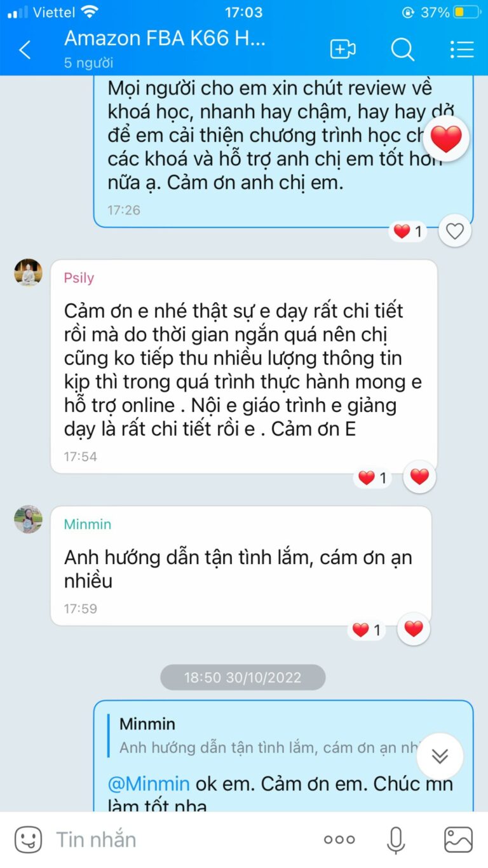Toggle heart reaction on Minmin's message

[x=414, y=630]
